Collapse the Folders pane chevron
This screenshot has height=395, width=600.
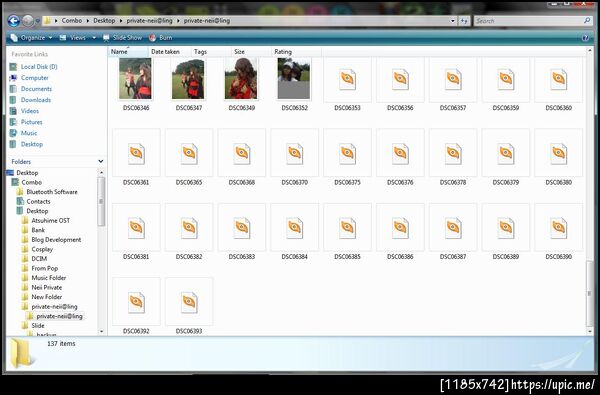coord(101,162)
